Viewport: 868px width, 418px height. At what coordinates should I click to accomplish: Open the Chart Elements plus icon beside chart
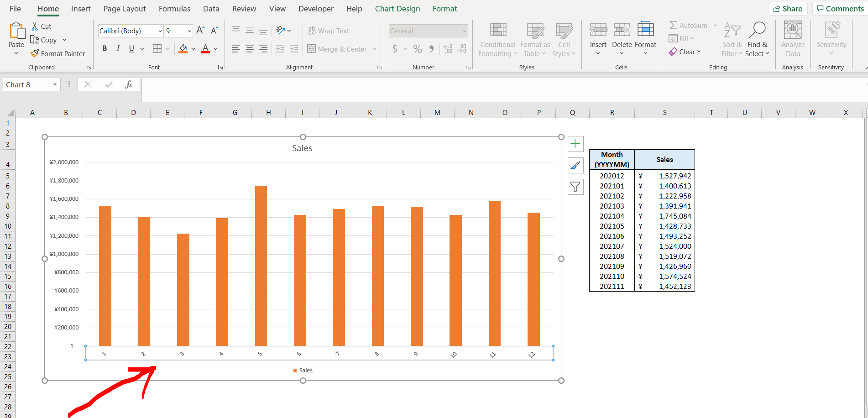coord(575,144)
